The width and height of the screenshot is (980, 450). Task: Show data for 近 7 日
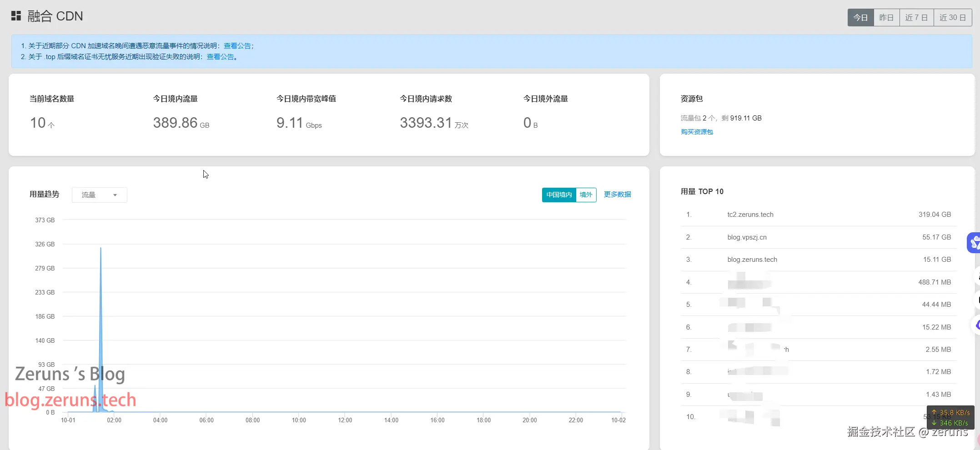click(916, 17)
